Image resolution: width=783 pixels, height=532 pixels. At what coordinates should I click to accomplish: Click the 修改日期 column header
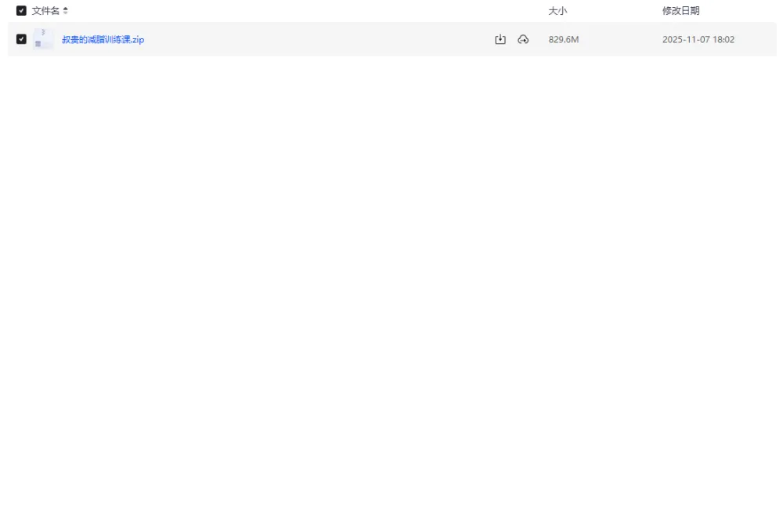pos(680,11)
